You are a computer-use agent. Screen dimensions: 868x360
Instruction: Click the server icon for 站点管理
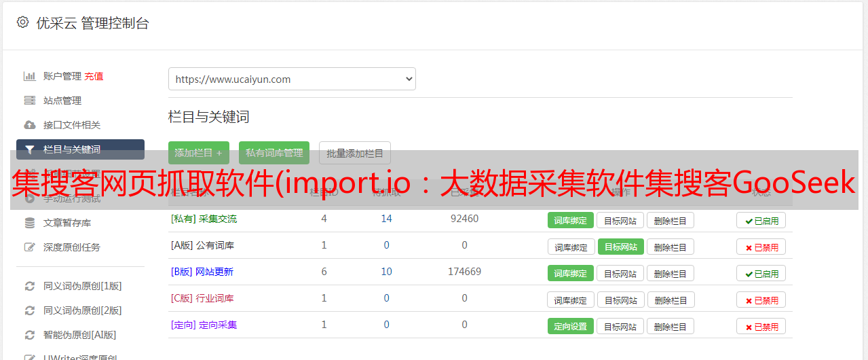coord(29,101)
